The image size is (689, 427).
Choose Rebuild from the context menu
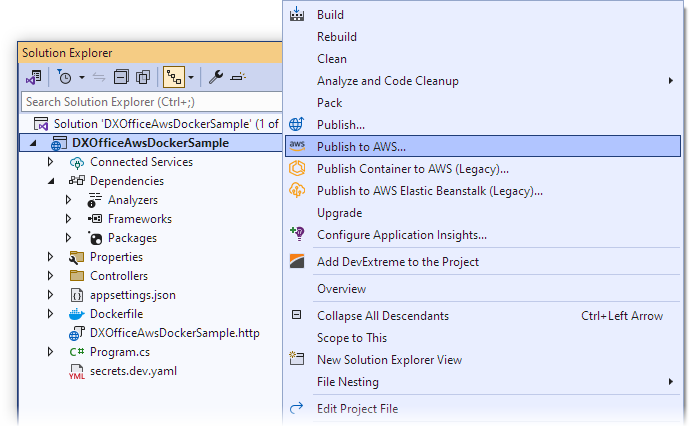click(337, 37)
